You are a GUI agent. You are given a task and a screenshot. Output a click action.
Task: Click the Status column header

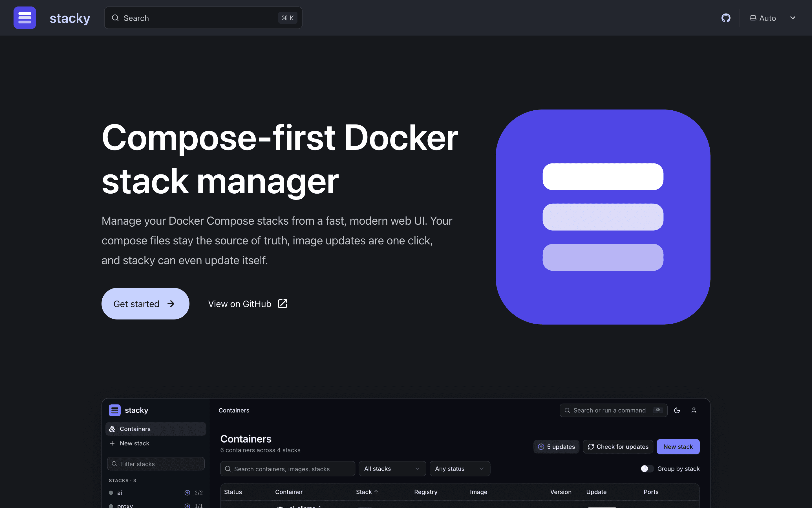pos(233,492)
